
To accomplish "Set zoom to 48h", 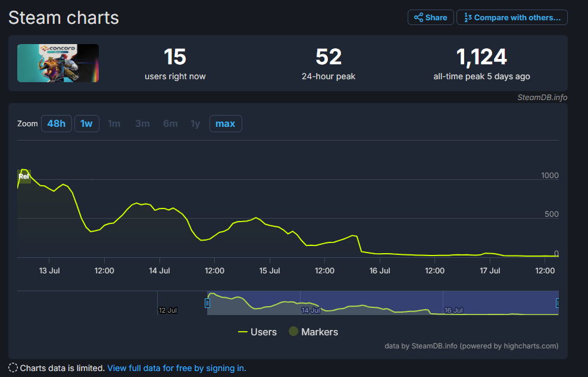I will tap(57, 123).
